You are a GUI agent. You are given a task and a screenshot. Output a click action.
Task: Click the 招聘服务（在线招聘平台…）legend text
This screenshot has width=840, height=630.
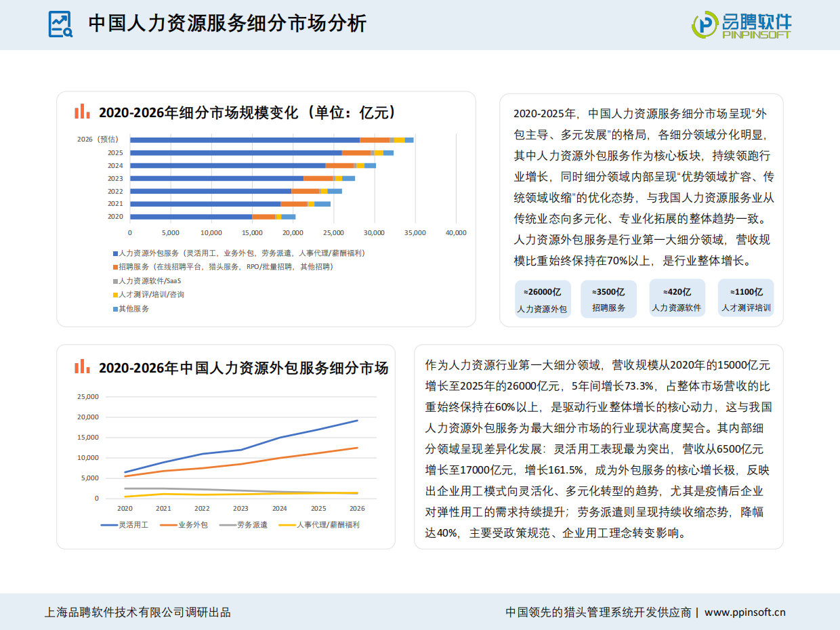point(226,267)
